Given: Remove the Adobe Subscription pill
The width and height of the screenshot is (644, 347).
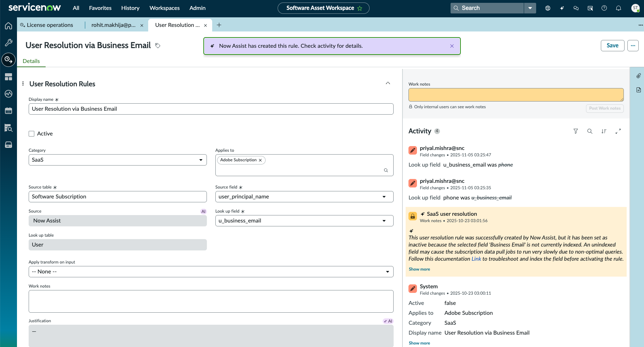Looking at the screenshot, I should (260, 160).
